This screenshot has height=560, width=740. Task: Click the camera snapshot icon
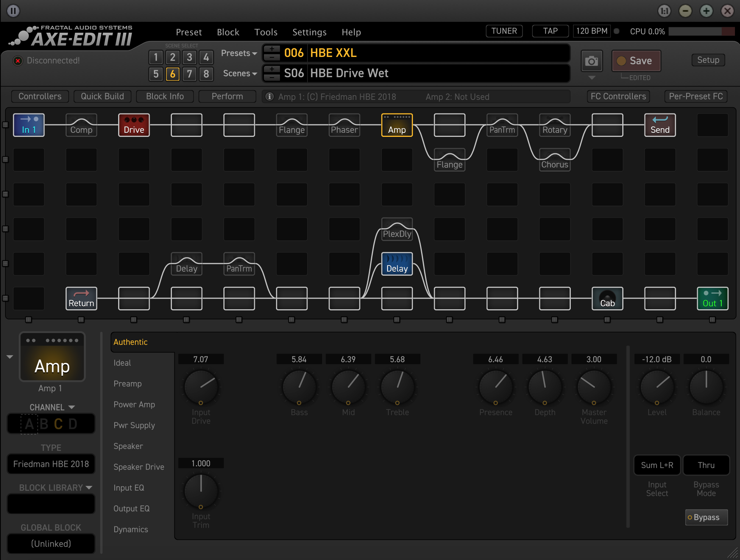(591, 61)
